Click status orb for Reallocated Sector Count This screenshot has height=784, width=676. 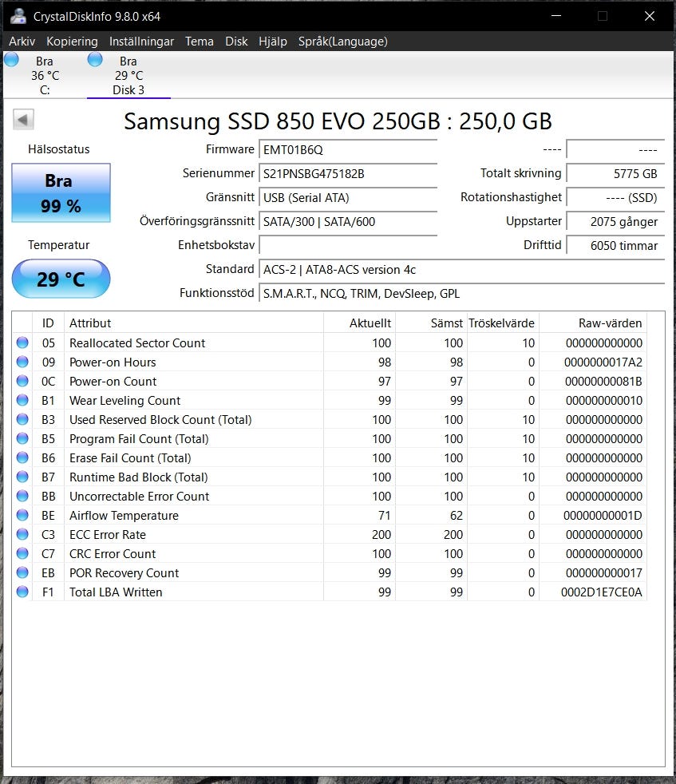[x=22, y=343]
